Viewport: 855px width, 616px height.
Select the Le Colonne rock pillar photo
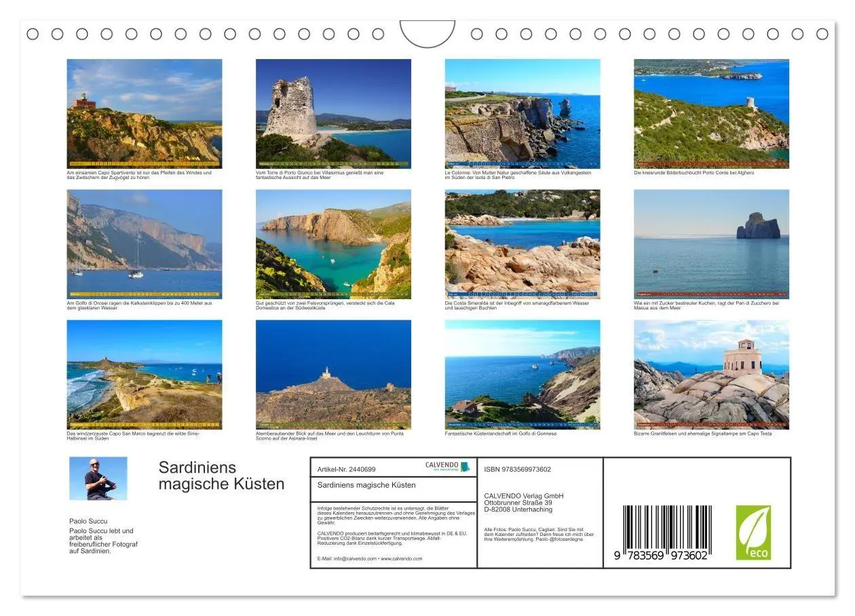point(522,113)
